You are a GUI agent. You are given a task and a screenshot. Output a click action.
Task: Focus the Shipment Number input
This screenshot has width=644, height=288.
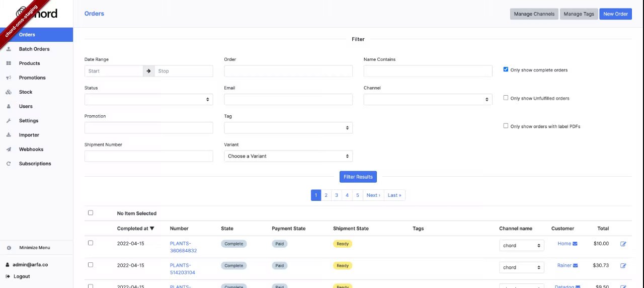(x=148, y=156)
